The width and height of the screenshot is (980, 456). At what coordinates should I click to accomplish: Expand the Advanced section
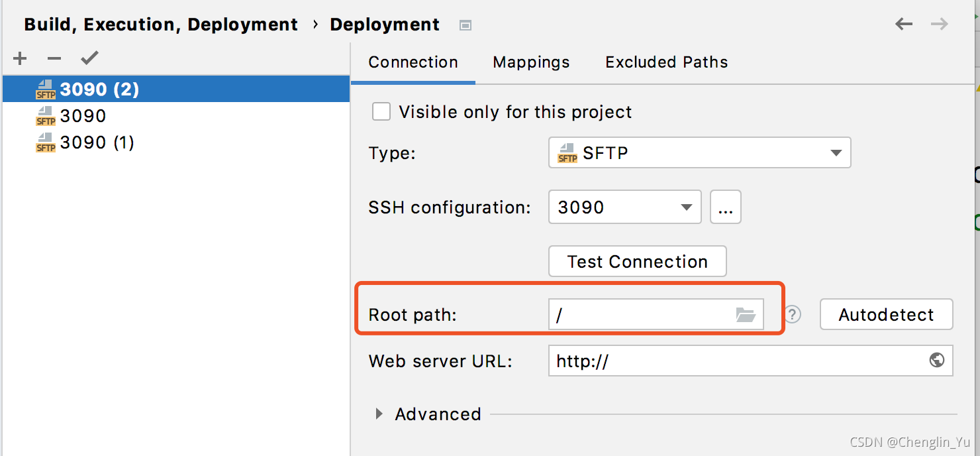click(379, 414)
